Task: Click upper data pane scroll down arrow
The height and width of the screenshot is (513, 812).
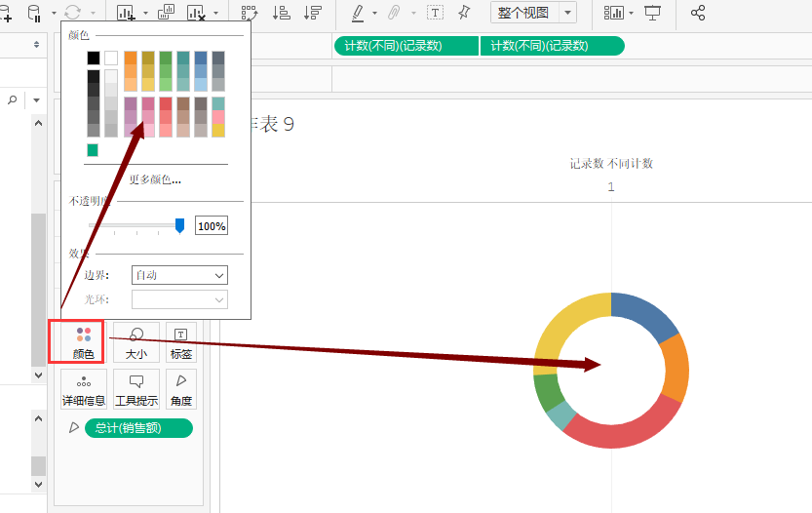Action: coord(38,375)
